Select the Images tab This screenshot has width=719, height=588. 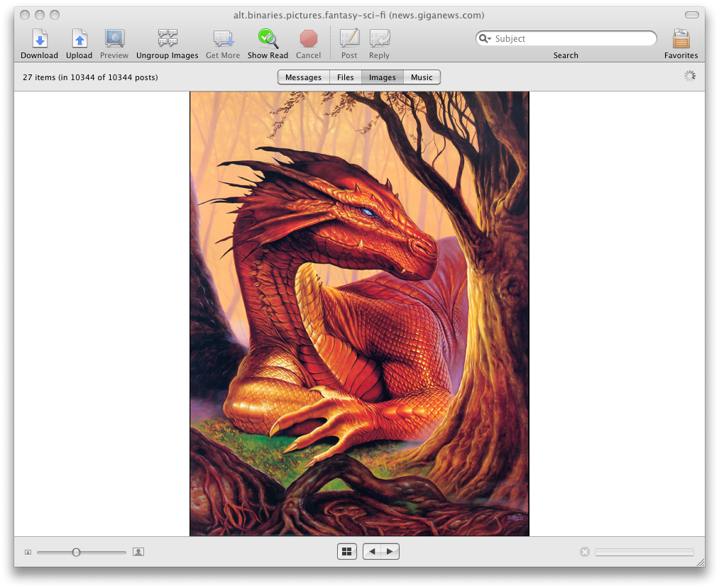(x=383, y=77)
